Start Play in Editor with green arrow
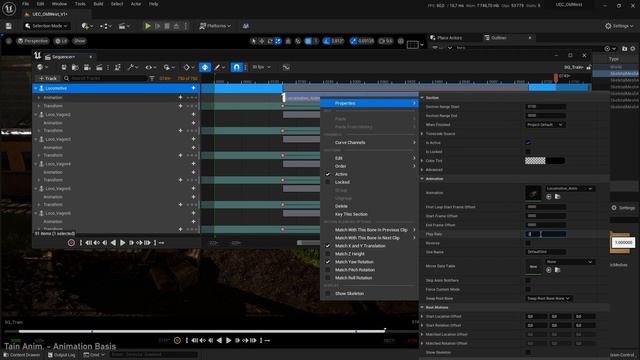Screen dimensions: 640x360 148,26
